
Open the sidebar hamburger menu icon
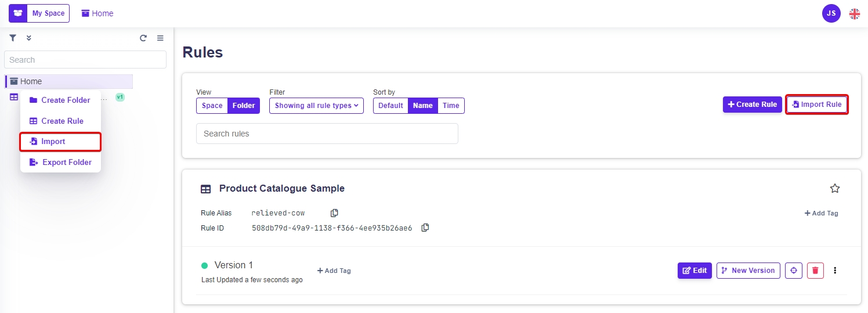pyautogui.click(x=160, y=38)
